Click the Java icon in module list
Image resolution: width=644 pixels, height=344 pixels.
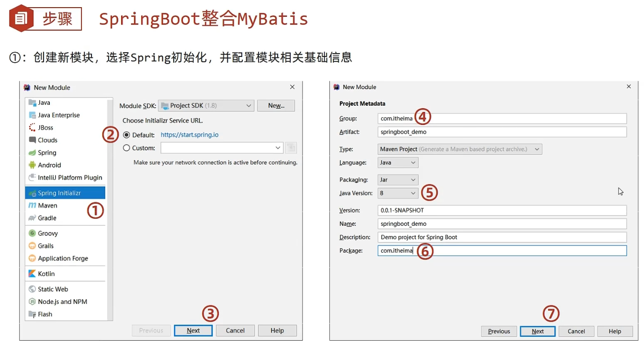pos(32,102)
